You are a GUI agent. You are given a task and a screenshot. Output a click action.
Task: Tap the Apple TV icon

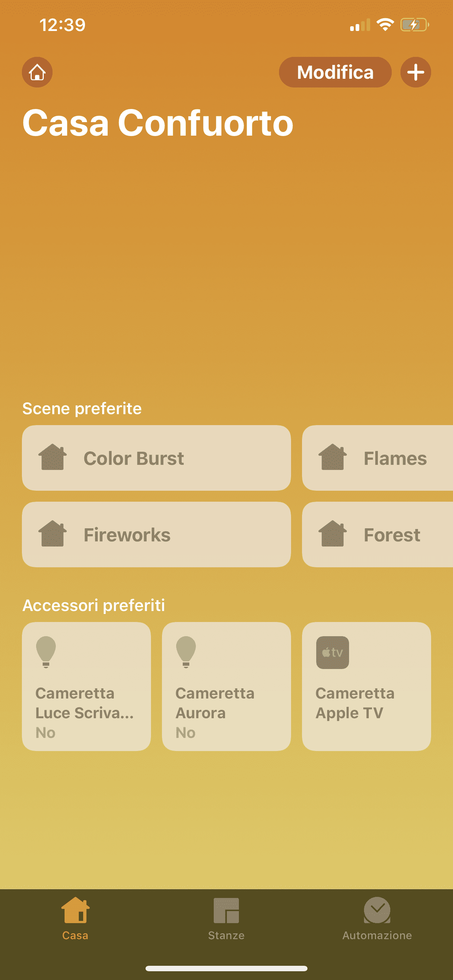(x=332, y=652)
